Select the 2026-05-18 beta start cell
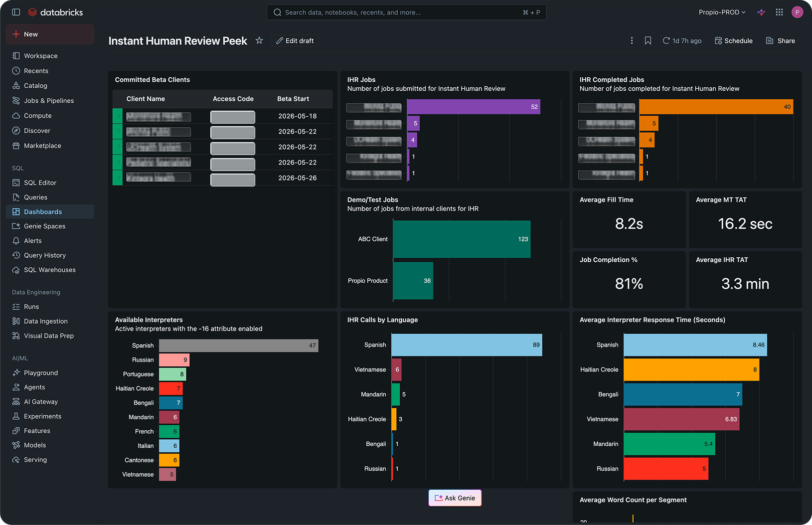 pos(298,116)
